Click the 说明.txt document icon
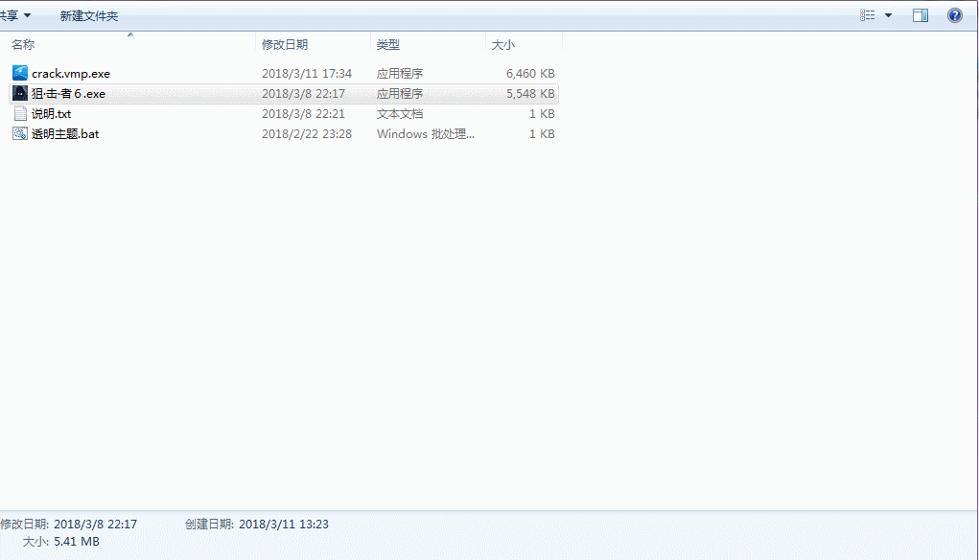The width and height of the screenshot is (979, 560). [x=20, y=113]
